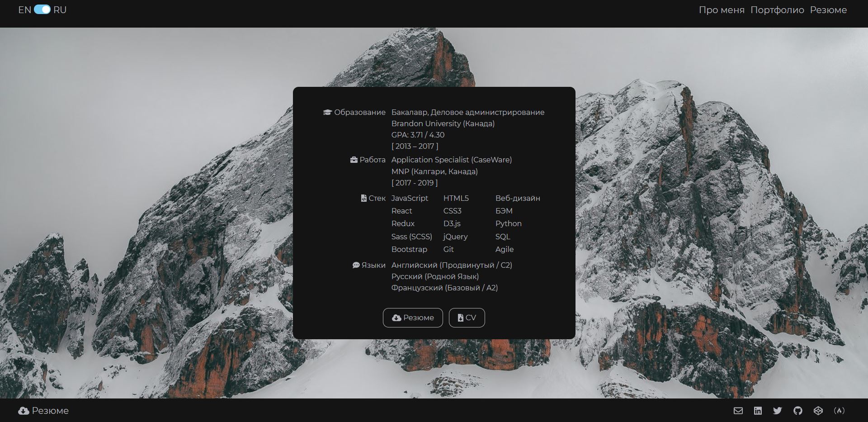Click the Bootstrap skill
868x422 pixels.
[409, 249]
